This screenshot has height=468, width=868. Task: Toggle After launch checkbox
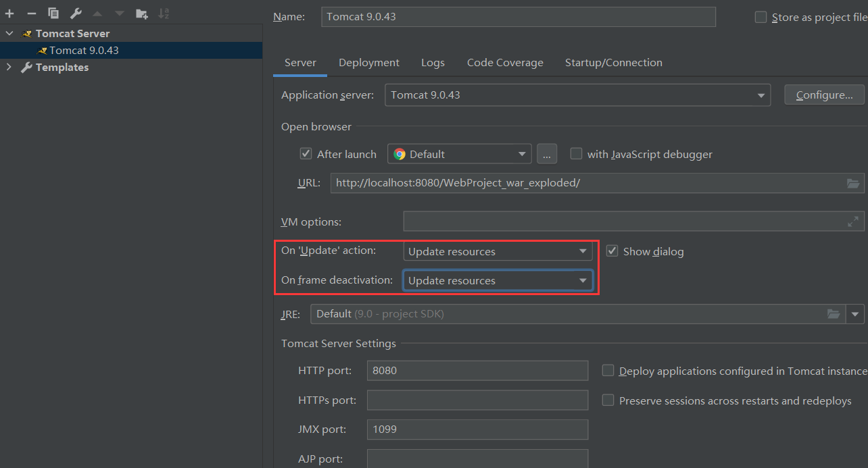306,154
